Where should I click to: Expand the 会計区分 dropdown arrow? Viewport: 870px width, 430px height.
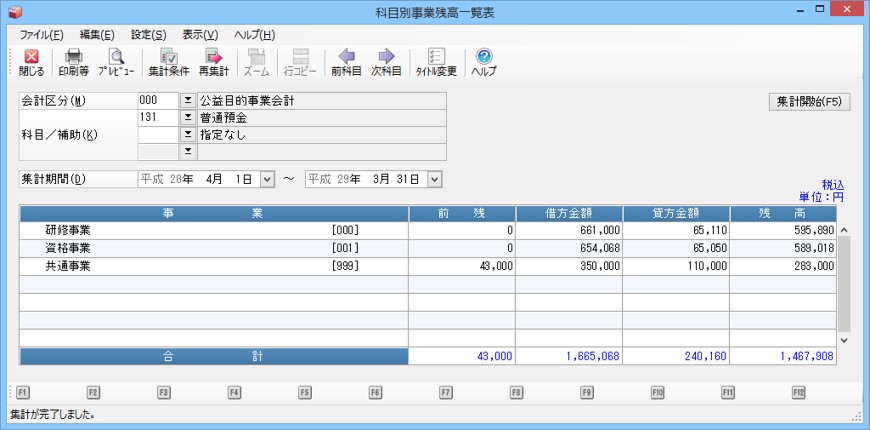[187, 101]
